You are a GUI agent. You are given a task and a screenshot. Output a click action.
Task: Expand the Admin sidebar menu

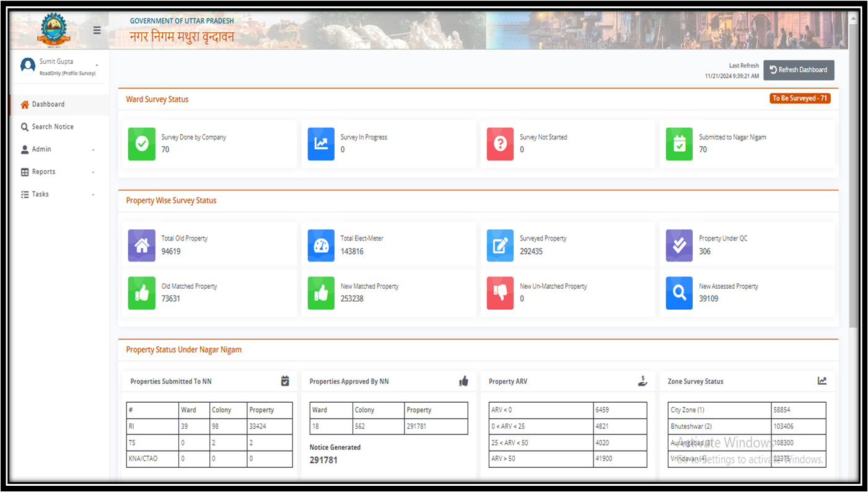59,149
